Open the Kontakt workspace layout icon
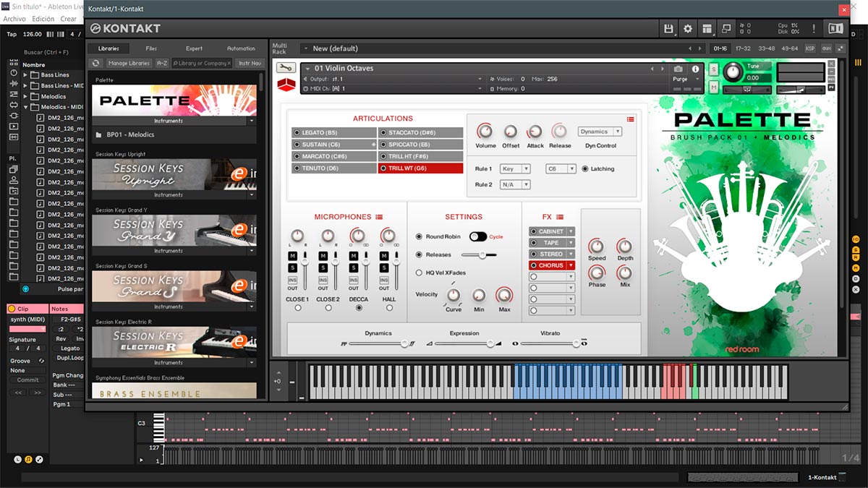This screenshot has height=488, width=868. [707, 29]
